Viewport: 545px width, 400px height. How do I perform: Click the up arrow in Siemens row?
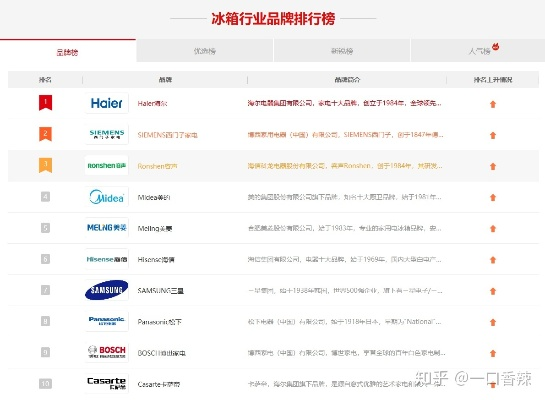point(493,135)
